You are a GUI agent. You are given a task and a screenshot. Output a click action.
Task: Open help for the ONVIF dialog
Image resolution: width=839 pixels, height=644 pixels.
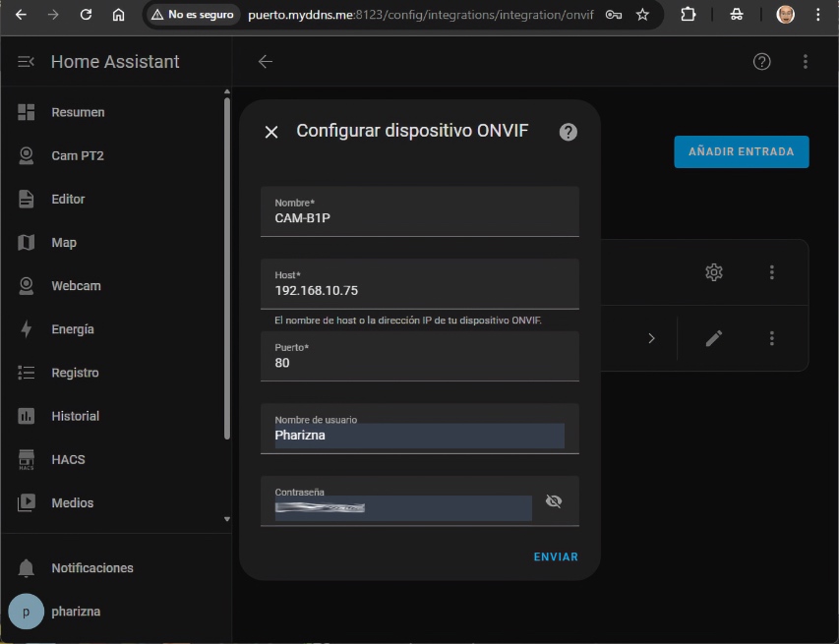[x=568, y=132]
